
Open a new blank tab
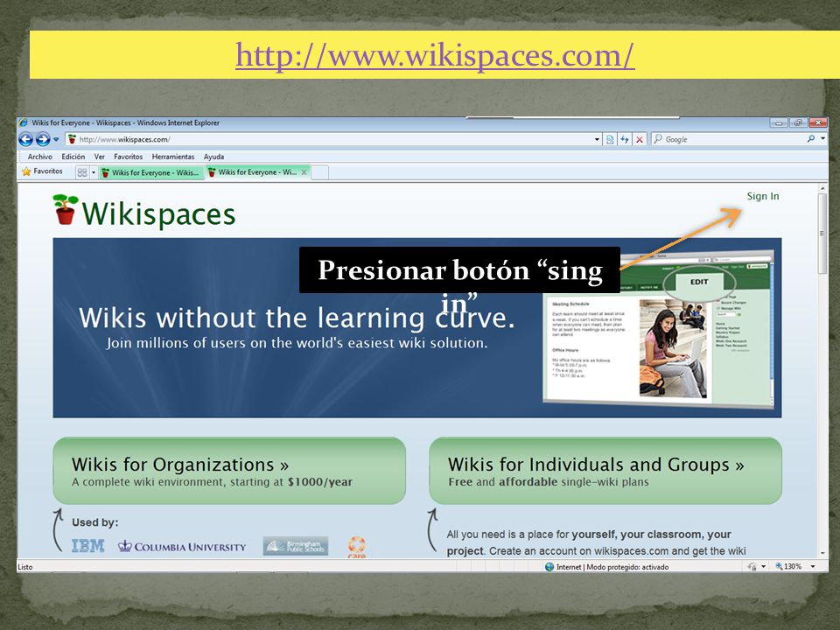[x=320, y=172]
